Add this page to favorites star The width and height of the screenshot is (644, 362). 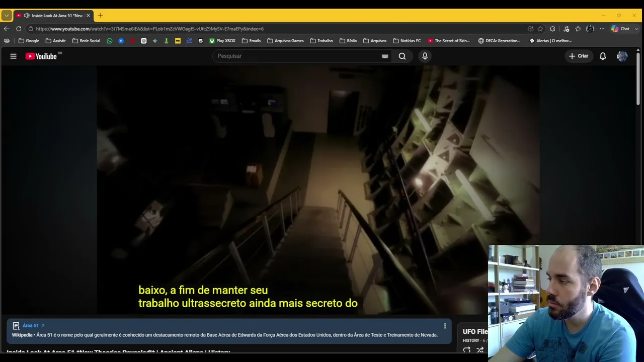(540, 29)
